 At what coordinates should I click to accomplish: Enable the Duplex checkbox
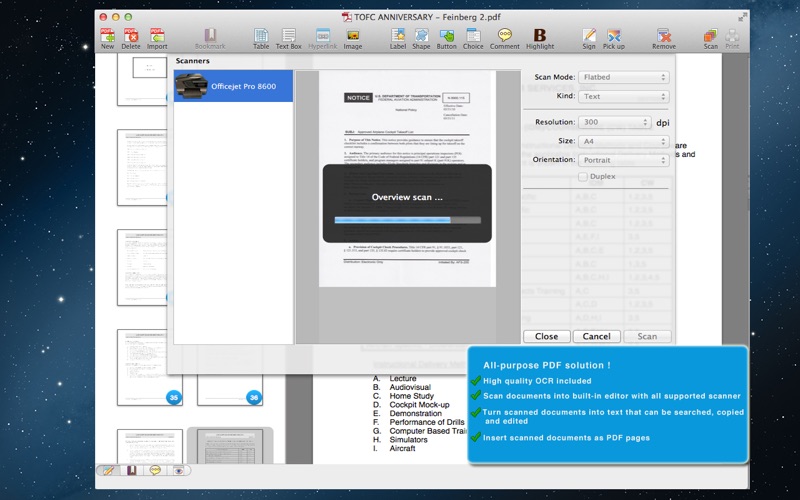pyautogui.click(x=583, y=177)
